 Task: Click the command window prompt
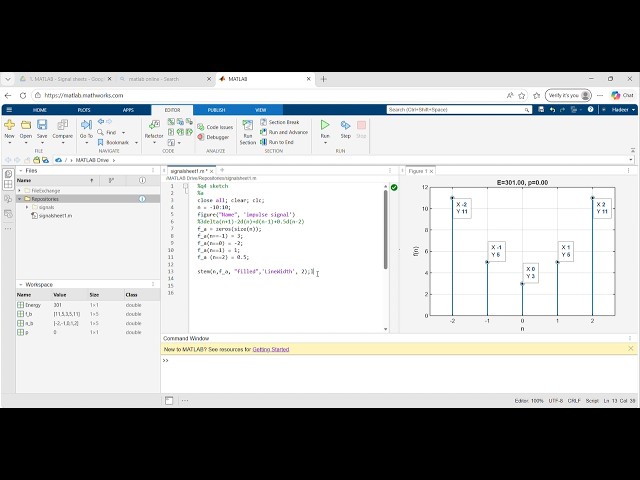click(x=165, y=360)
